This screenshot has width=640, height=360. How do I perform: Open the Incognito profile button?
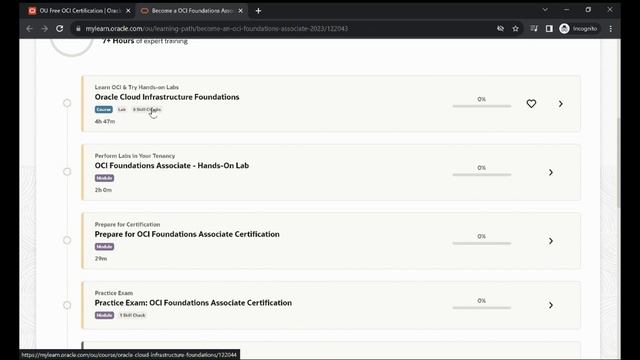(579, 29)
